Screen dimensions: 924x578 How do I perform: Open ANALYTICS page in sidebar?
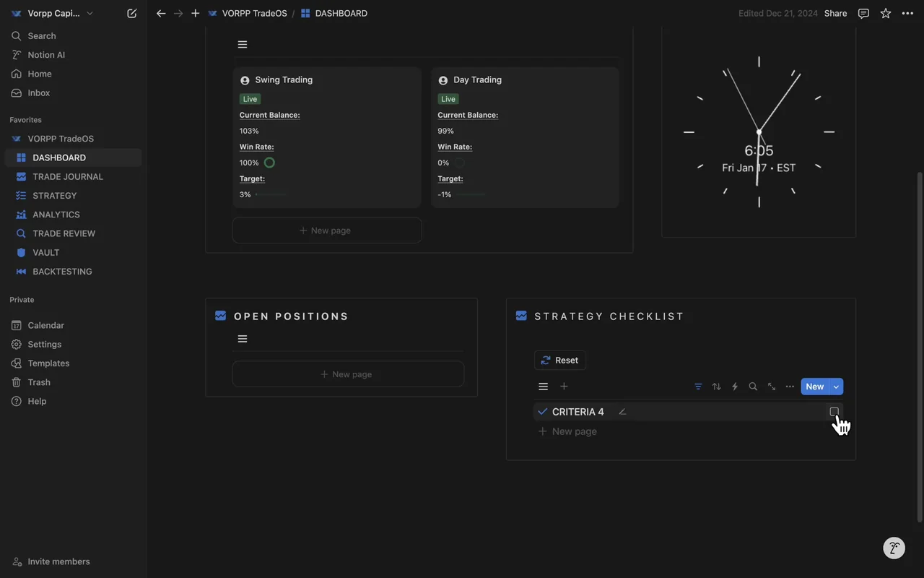tap(73, 215)
